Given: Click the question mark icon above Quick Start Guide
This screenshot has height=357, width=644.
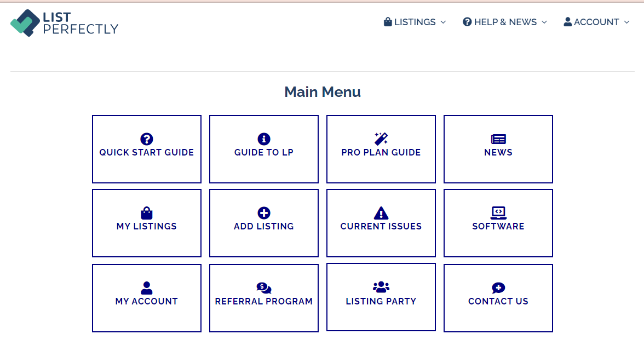Looking at the screenshot, I should [x=147, y=139].
